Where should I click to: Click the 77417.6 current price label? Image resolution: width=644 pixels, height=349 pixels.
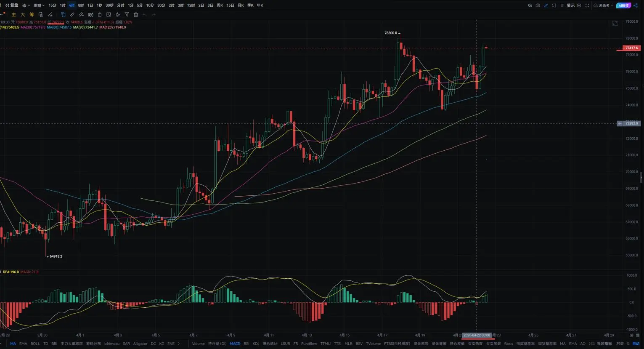(x=631, y=48)
